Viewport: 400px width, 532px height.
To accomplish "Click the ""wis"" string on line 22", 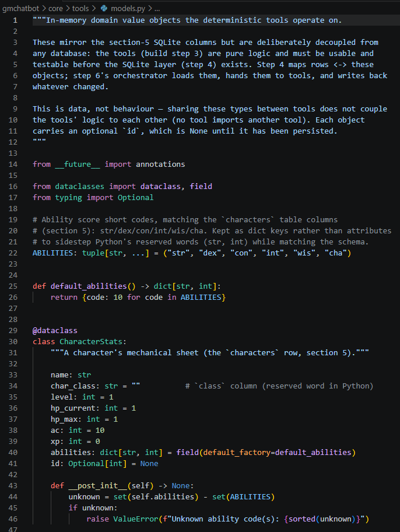I will click(304, 253).
